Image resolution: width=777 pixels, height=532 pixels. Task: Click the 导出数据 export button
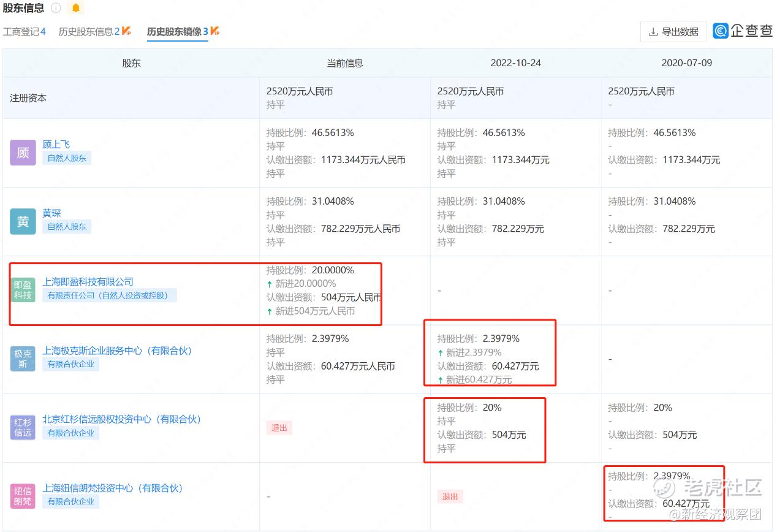[x=673, y=31]
